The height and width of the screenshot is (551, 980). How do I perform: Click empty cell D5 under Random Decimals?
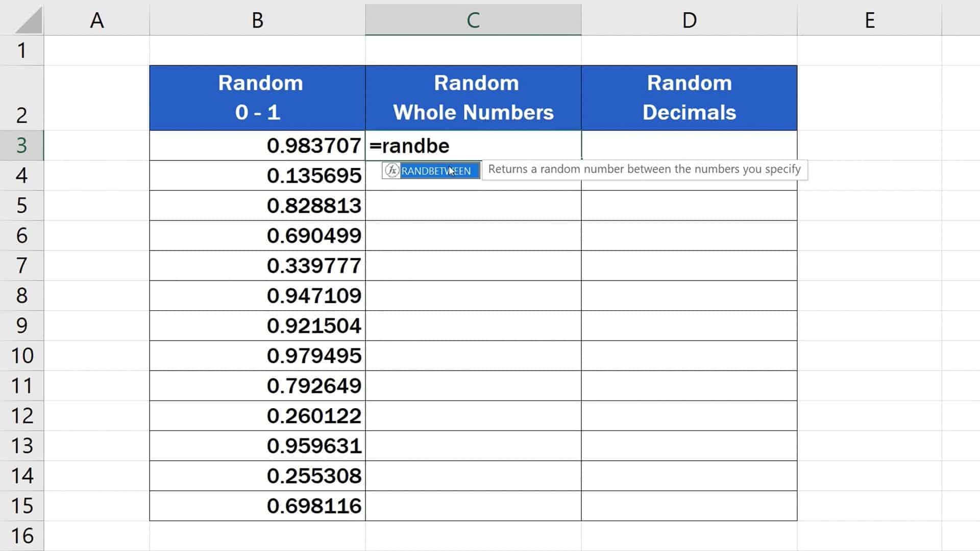(689, 206)
